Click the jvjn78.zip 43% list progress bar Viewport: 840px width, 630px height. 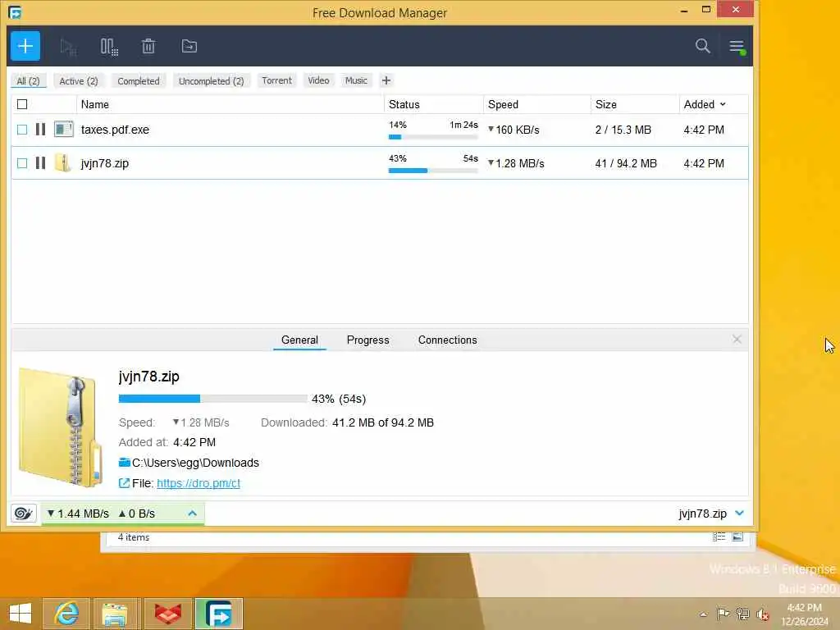[433, 171]
